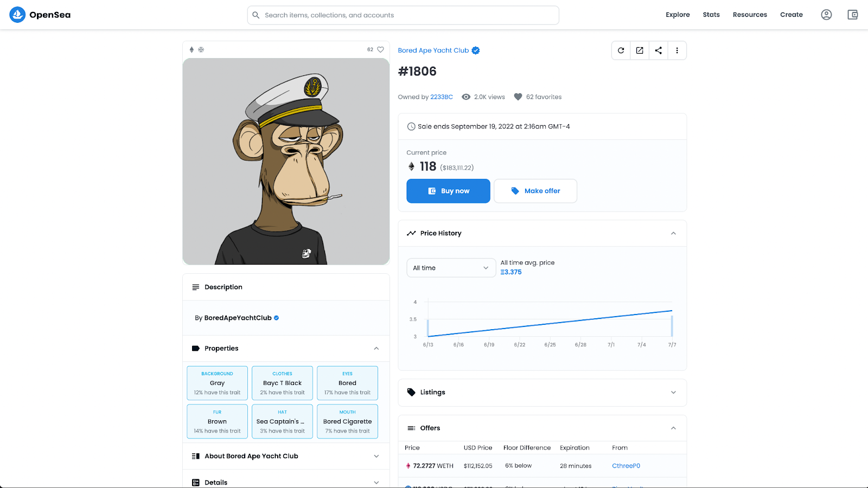Click the Ethereum blockchain icon above image
The width and height of the screenshot is (868, 488).
[x=192, y=49]
